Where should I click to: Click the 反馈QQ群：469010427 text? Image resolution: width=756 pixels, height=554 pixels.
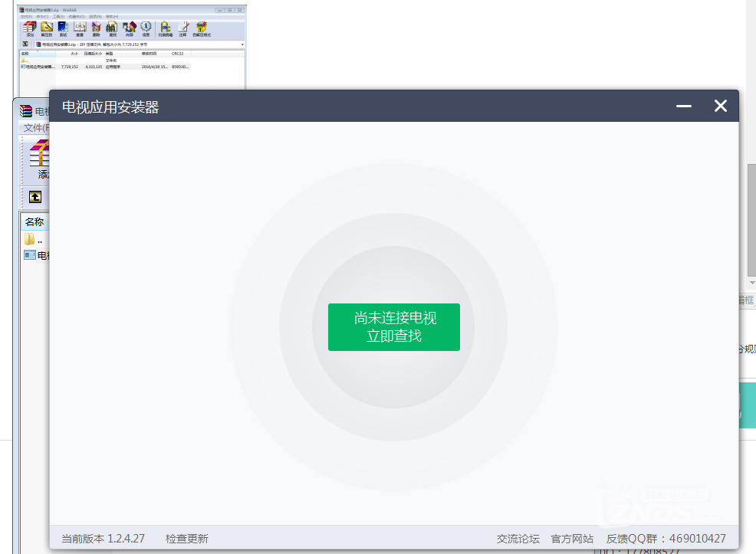click(x=666, y=539)
